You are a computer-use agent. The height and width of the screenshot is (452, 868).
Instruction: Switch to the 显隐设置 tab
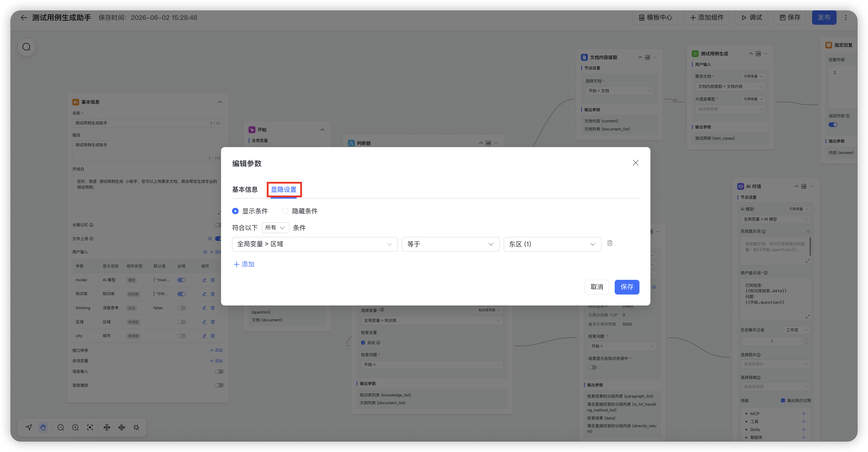pos(284,189)
